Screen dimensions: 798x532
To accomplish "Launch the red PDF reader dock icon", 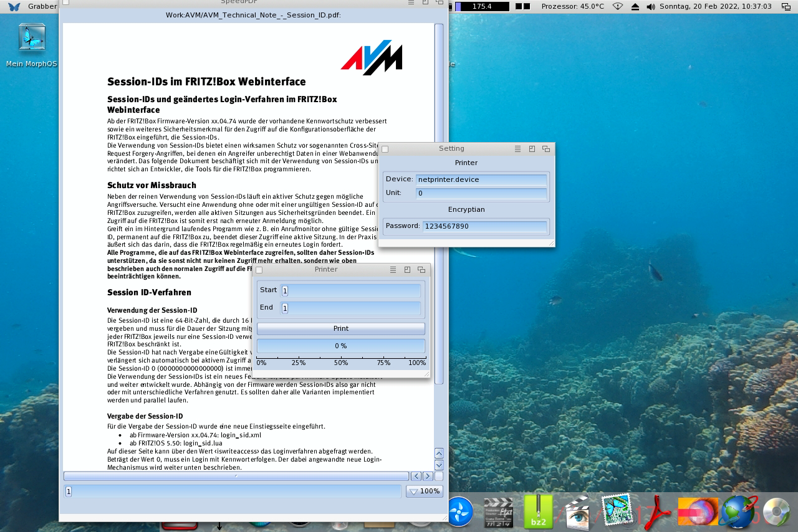I will coord(656,512).
